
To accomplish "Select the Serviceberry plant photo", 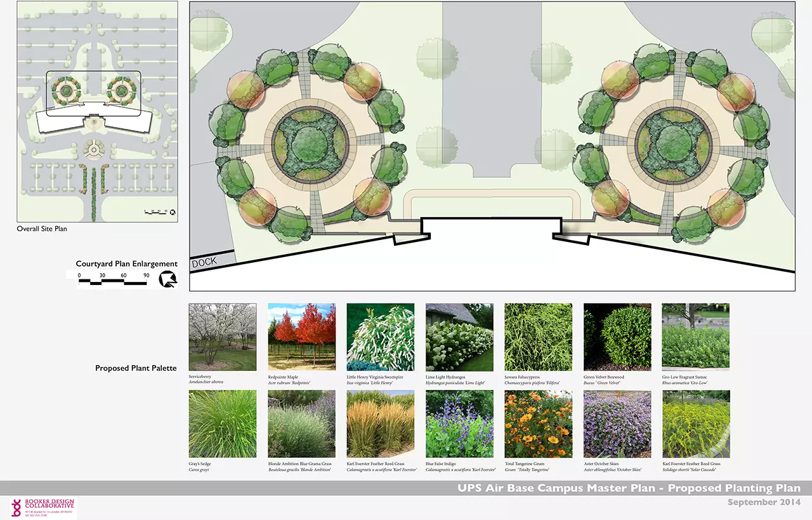I will (223, 337).
